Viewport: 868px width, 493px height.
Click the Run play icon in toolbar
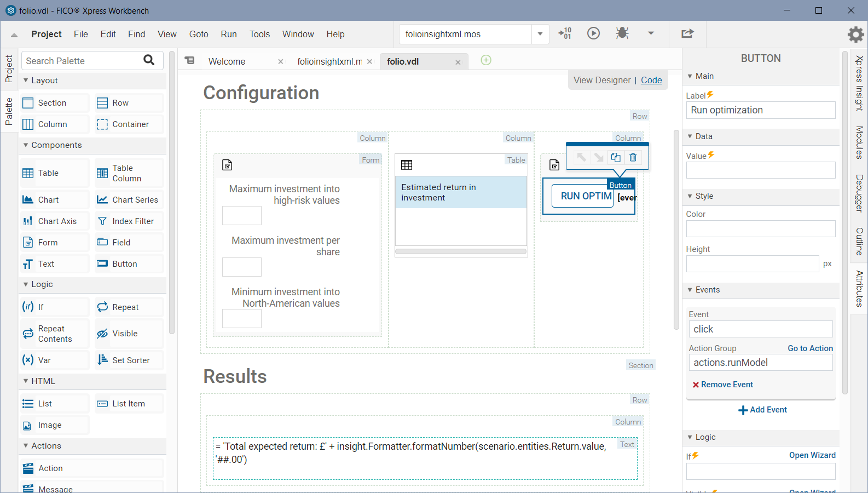pyautogui.click(x=593, y=33)
